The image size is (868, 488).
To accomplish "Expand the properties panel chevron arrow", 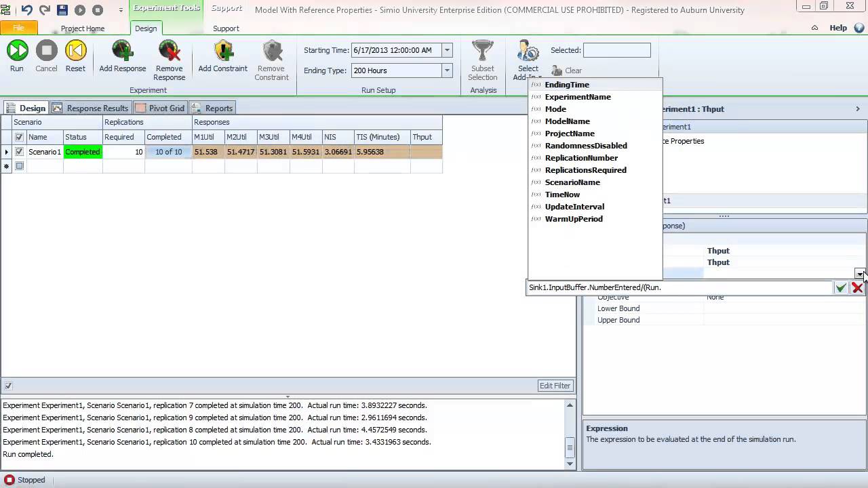I will 857,108.
